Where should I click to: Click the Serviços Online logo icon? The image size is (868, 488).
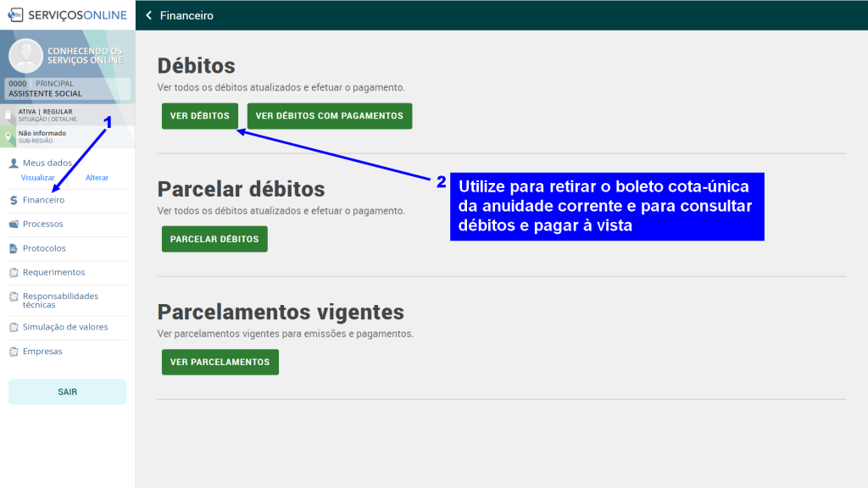coord(15,15)
